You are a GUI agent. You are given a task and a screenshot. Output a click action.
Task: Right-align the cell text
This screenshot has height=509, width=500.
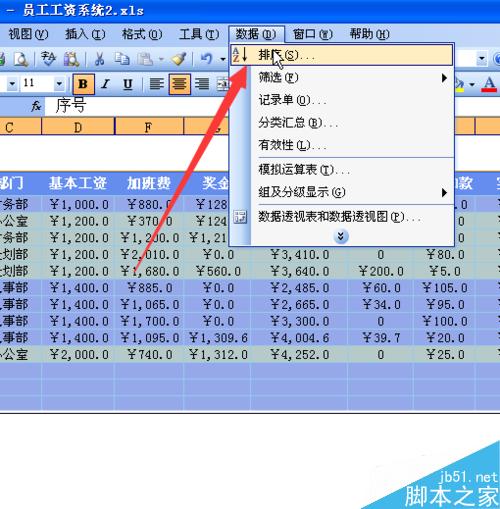click(x=202, y=84)
